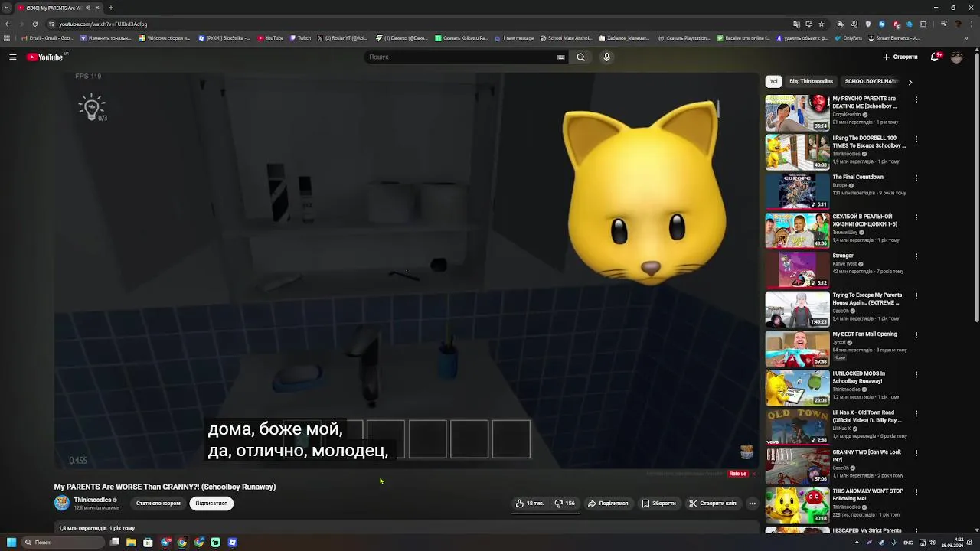Open the Windows Start menu
The image size is (980, 551).
tap(11, 543)
